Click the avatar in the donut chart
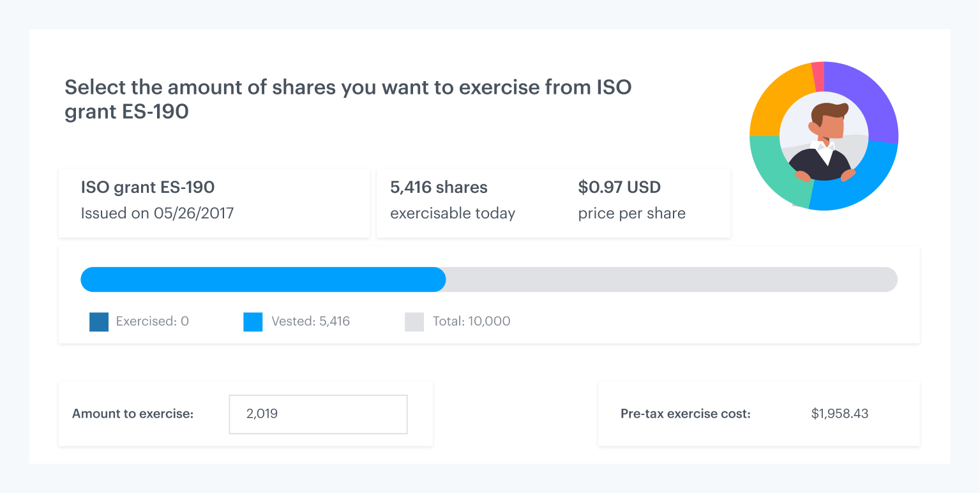980x493 pixels. [x=824, y=137]
